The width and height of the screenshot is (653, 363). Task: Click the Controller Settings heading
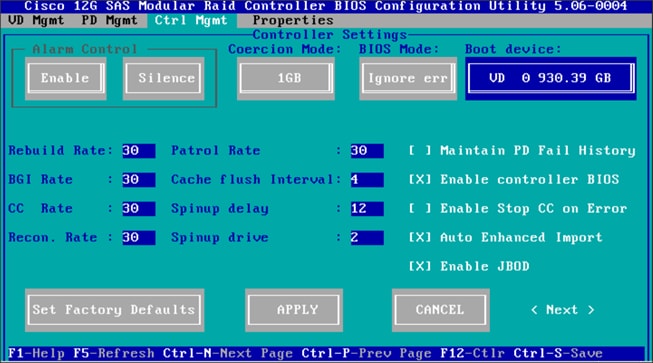(330, 35)
